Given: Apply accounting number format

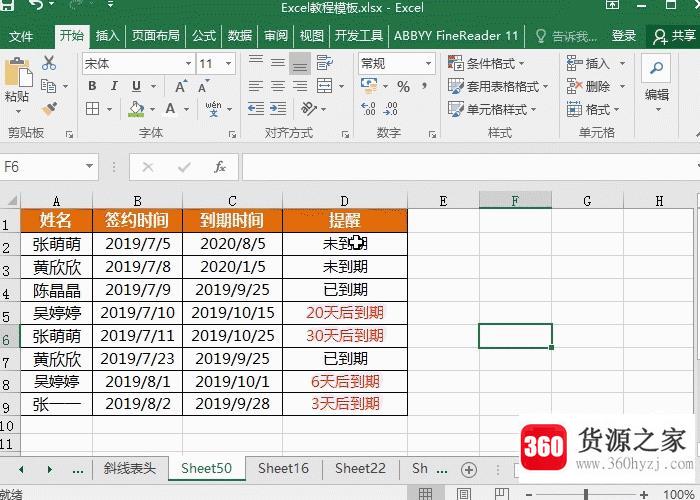Looking at the screenshot, I should (x=369, y=85).
